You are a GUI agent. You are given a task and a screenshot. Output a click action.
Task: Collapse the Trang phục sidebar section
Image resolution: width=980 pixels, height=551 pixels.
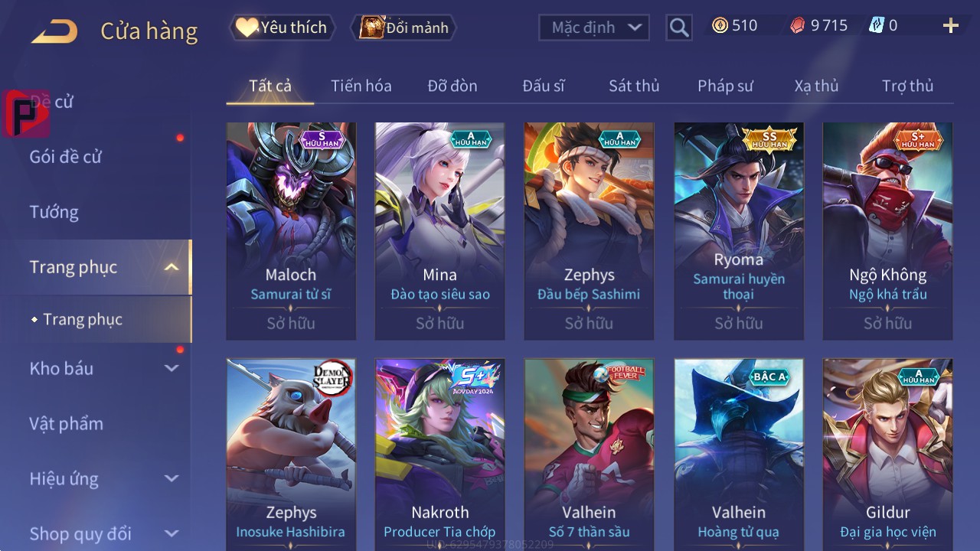click(x=171, y=267)
